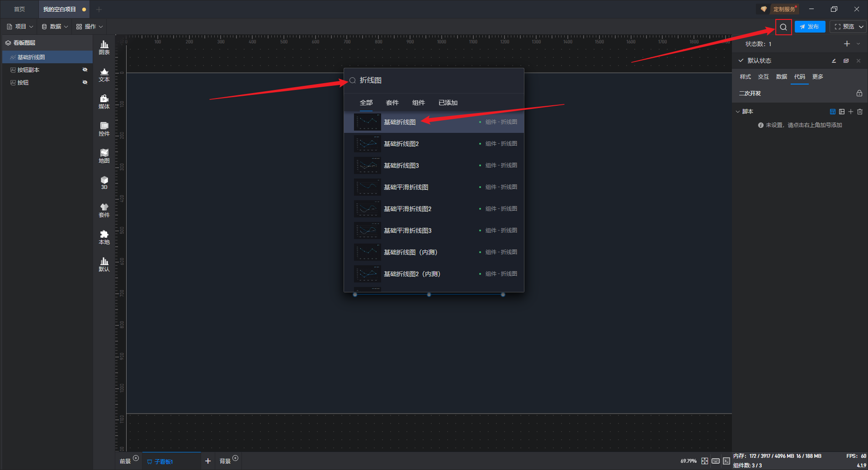Click the 折线图 search input field
The width and height of the screenshot is (868, 470).
[x=434, y=80]
